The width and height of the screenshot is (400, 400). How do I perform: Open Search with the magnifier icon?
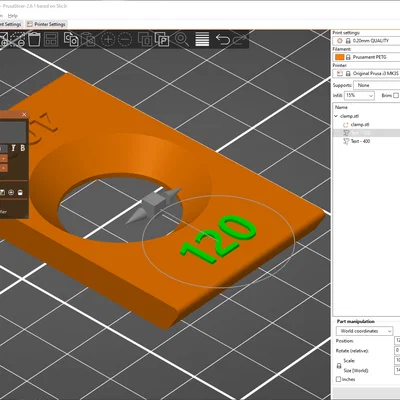pyautogui.click(x=182, y=39)
